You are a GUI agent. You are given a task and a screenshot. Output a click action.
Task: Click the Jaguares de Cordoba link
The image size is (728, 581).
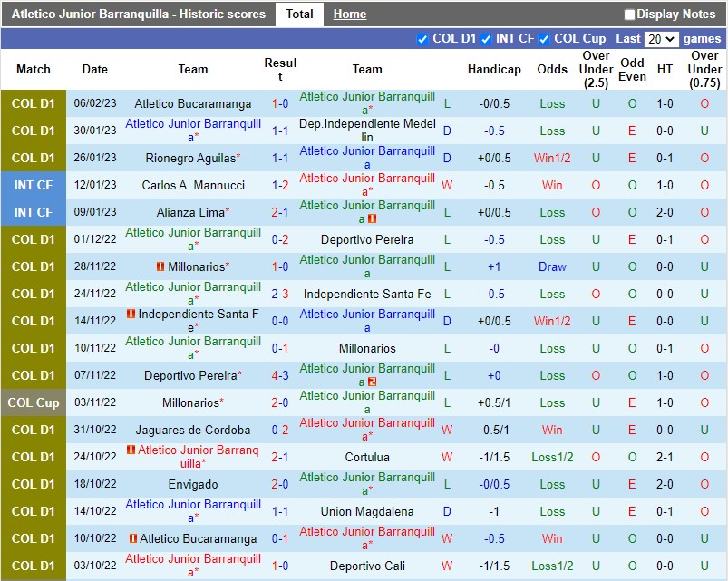[192, 430]
